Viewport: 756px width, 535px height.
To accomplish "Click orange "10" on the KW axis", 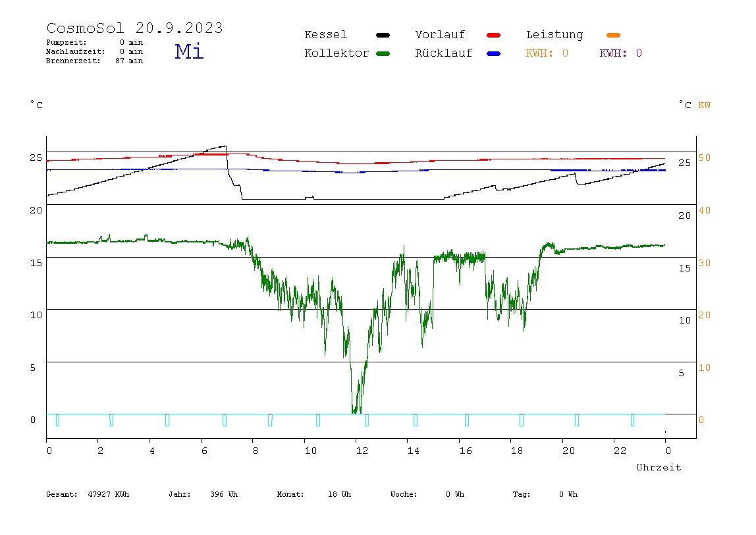I will click(x=705, y=368).
